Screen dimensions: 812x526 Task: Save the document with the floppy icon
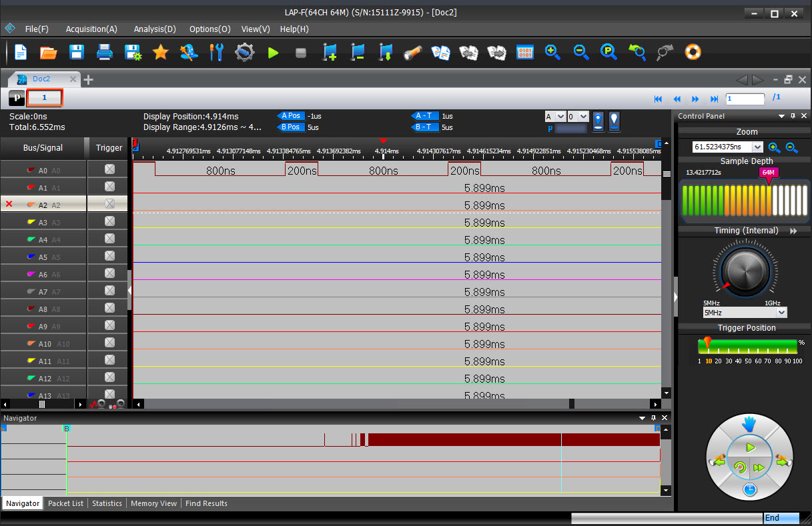tap(77, 52)
